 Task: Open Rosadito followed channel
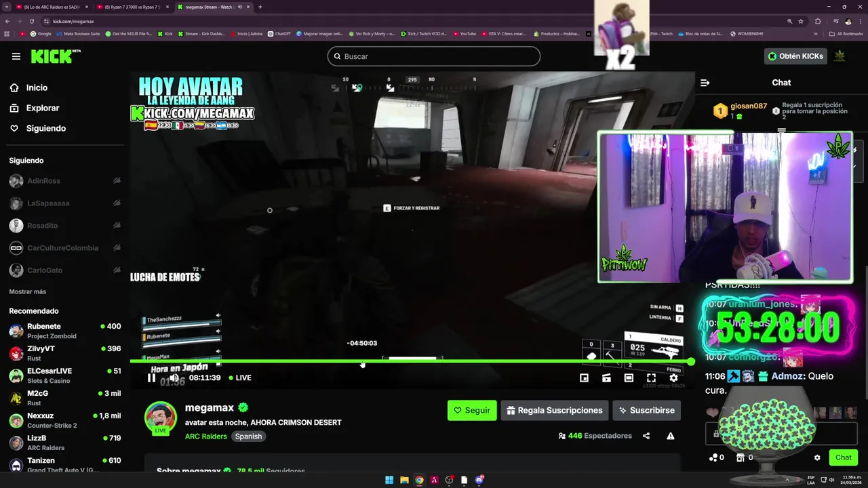tap(64, 226)
